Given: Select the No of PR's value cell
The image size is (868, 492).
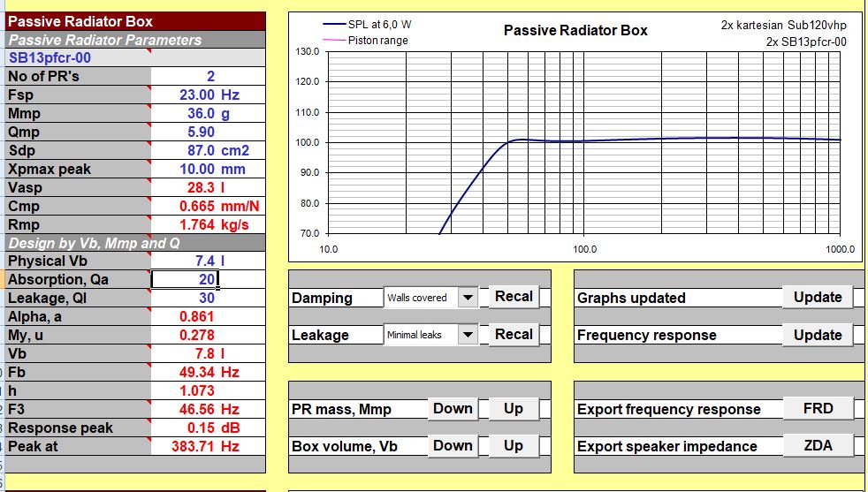Looking at the screenshot, I should (x=209, y=77).
